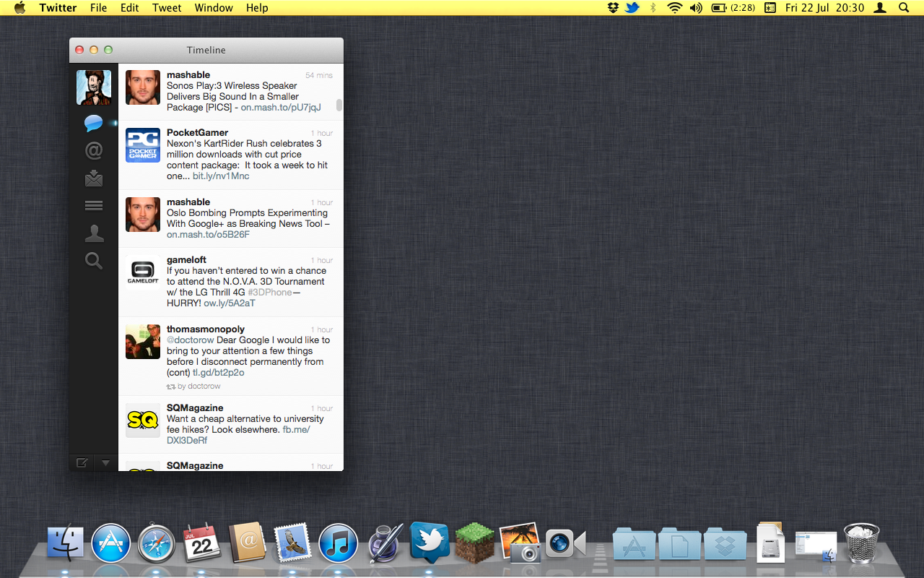Open the Window menu
The height and width of the screenshot is (578, 924).
214,8
